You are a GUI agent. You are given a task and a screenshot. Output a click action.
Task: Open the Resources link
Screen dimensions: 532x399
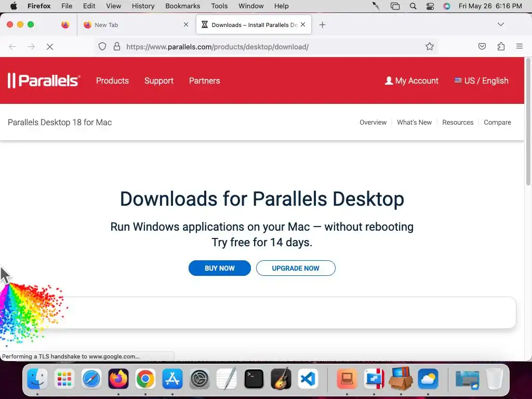(458, 123)
